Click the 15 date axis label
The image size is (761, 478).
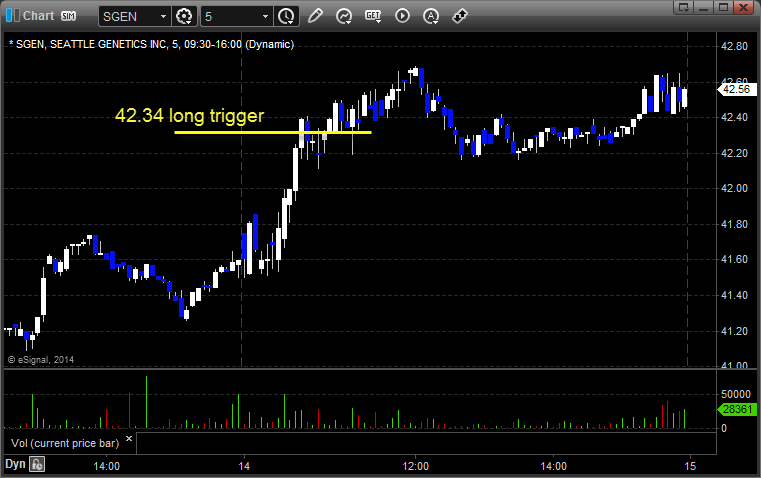[690, 466]
